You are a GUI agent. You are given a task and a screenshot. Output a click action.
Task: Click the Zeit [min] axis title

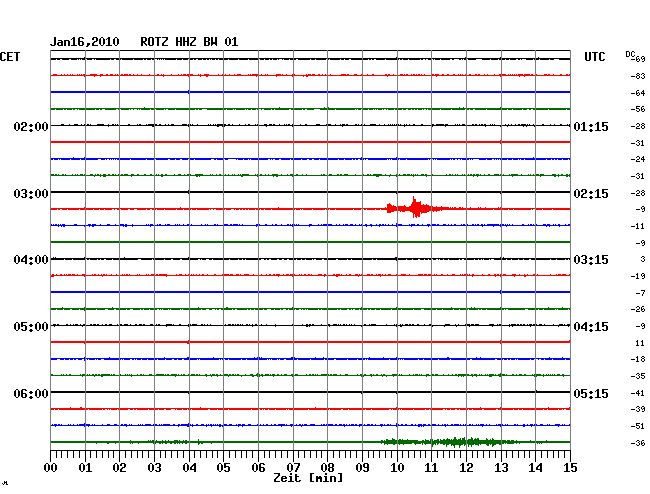coord(308,478)
